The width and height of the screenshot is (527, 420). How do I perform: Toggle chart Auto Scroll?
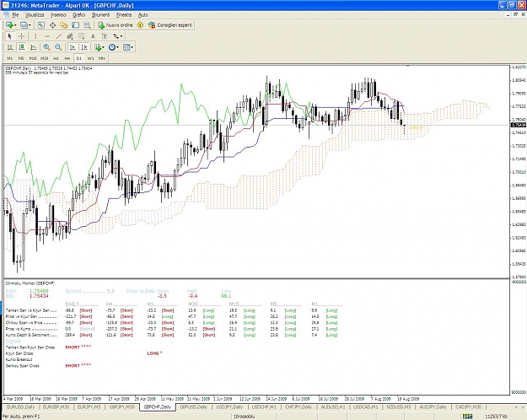coord(73,47)
